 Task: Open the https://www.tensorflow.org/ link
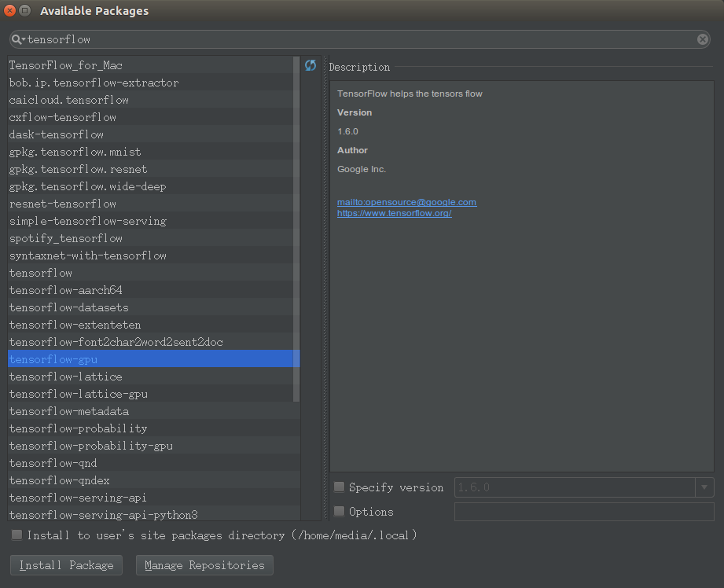pos(394,213)
